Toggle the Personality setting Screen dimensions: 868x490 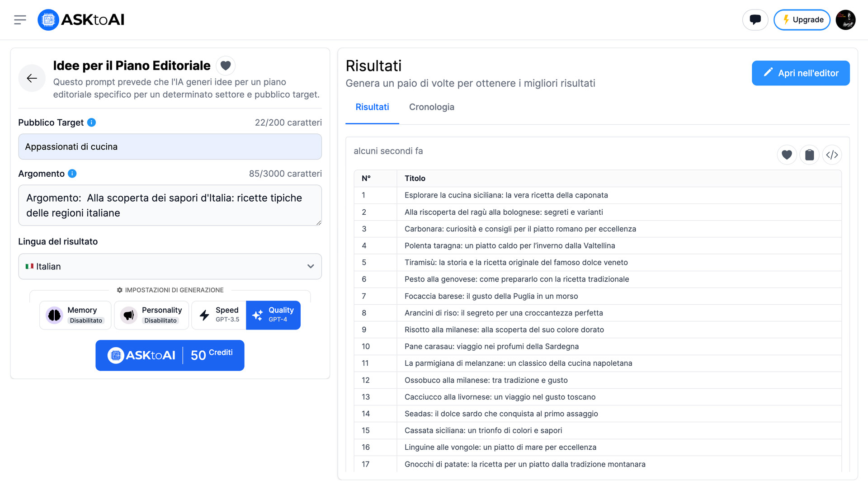[151, 315]
